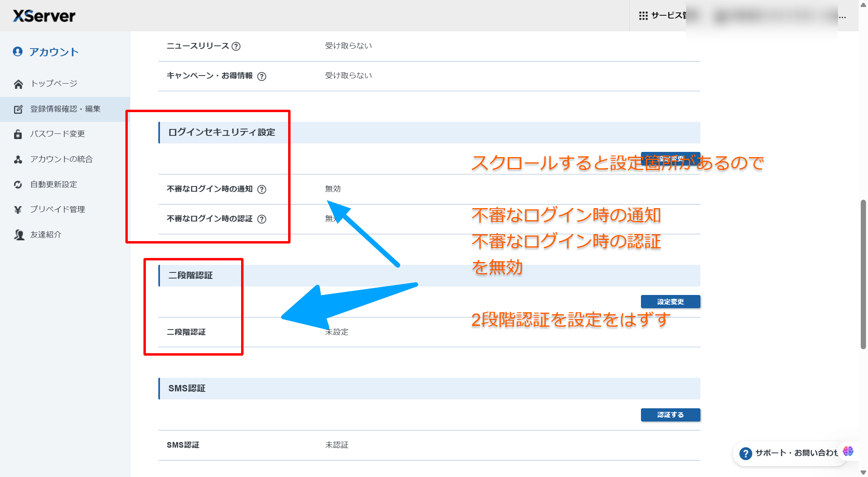868x477 pixels.
Task: Click the brain extension icon at bottom right
Action: [x=848, y=451]
